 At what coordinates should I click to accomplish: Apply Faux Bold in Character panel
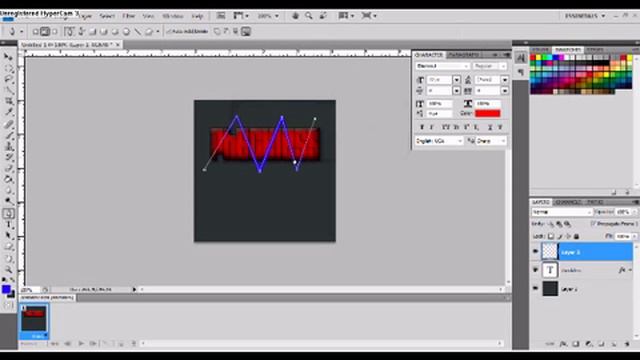pos(422,127)
